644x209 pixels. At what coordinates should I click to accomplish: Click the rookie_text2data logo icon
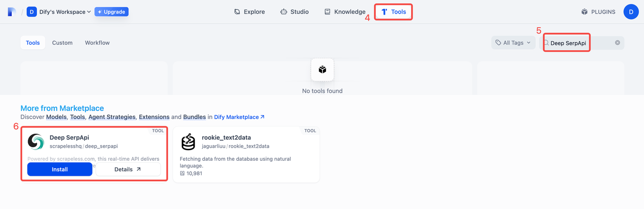pyautogui.click(x=188, y=142)
